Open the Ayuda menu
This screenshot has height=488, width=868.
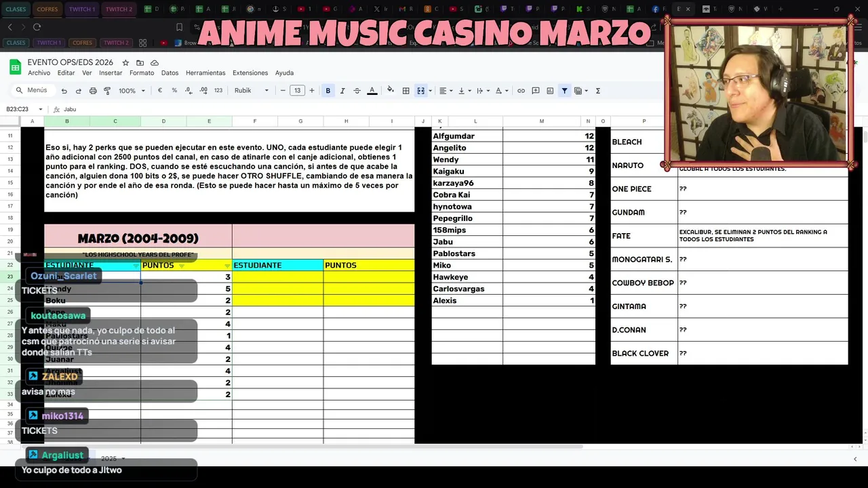[284, 73]
